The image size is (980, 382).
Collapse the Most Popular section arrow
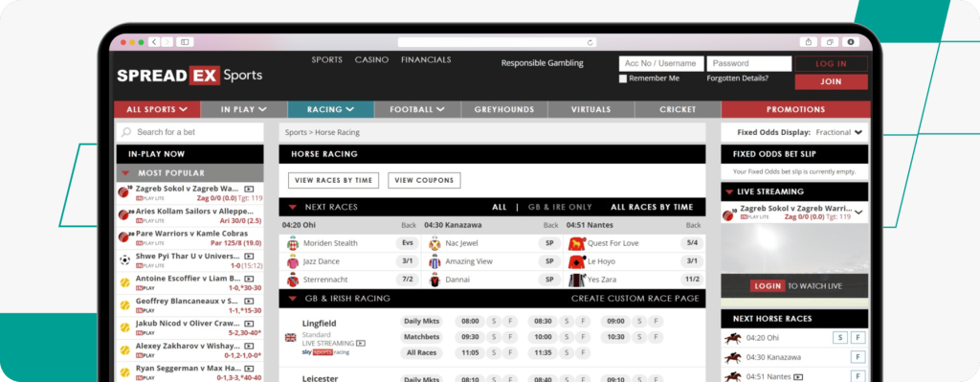tap(125, 173)
